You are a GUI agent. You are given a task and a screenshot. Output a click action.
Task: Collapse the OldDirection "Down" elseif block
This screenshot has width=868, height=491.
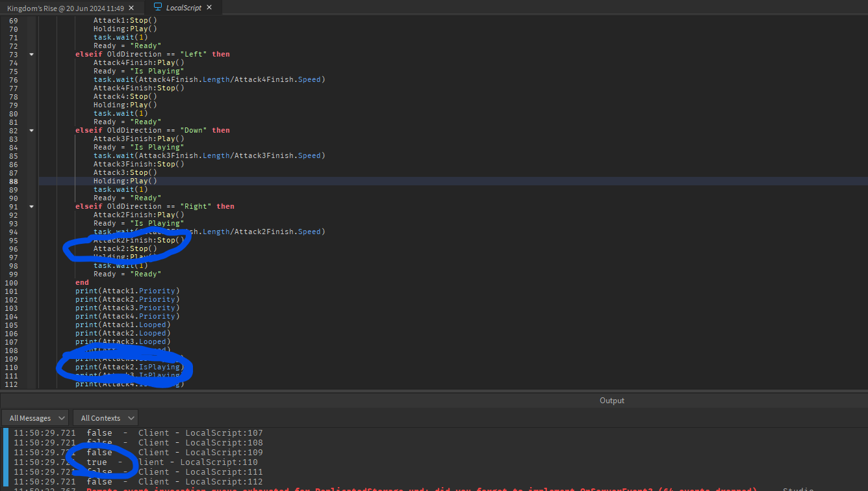point(31,129)
